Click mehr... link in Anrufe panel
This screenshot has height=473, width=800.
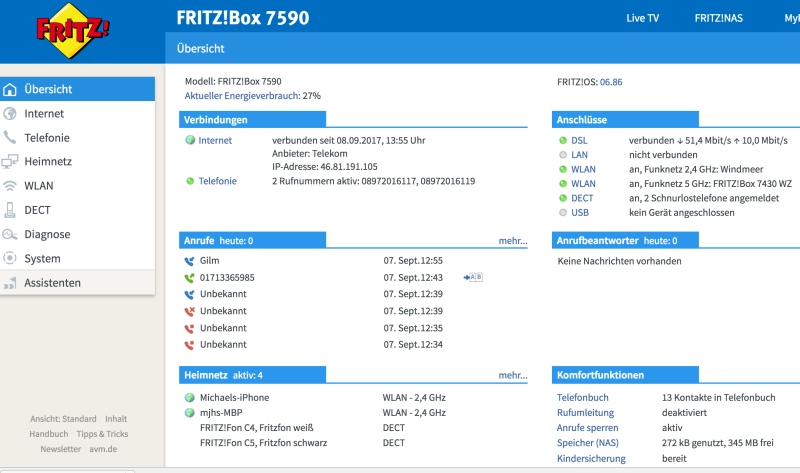513,241
